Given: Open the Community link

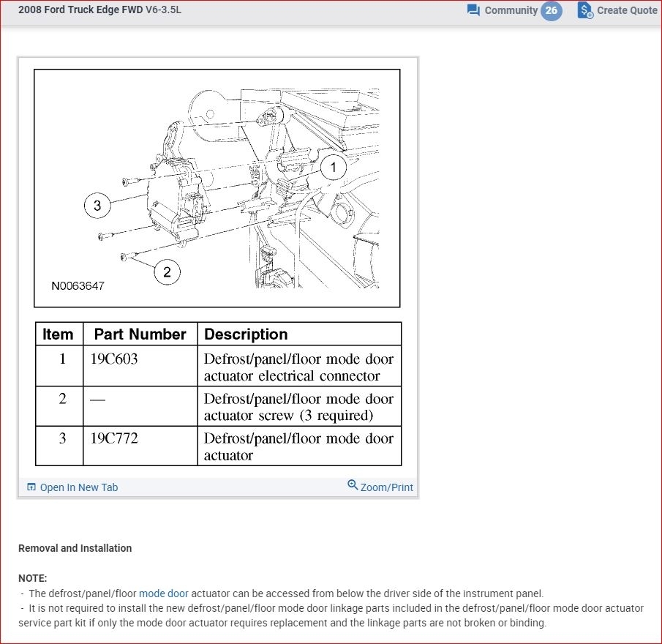Looking at the screenshot, I should coord(511,10).
